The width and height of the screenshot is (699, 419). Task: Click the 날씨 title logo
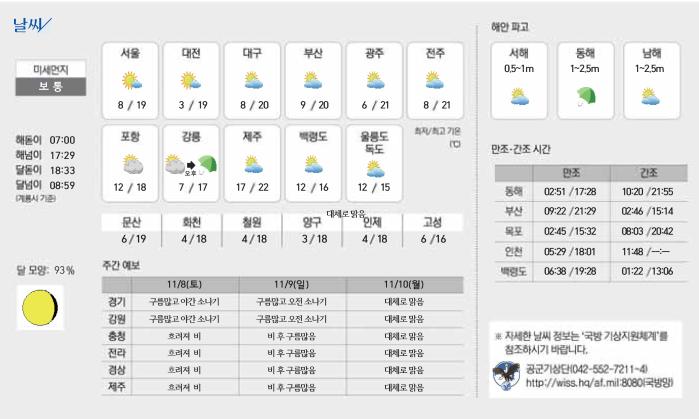(34, 25)
